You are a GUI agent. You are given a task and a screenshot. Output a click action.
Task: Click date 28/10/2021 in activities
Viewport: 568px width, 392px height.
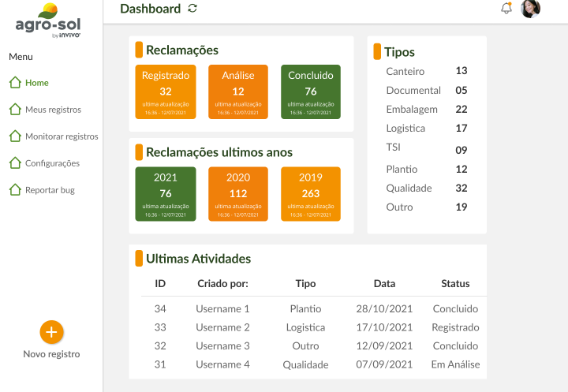[384, 308]
